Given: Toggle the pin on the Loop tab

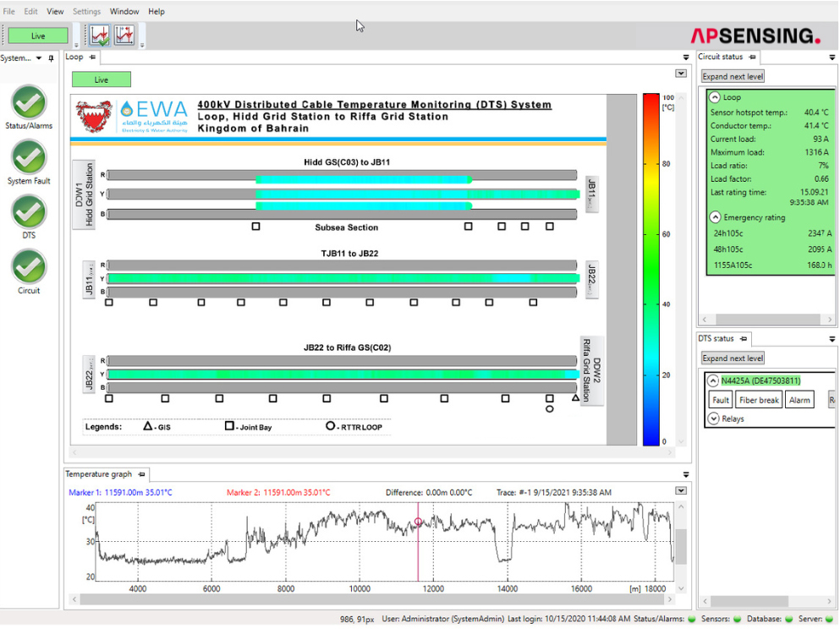Looking at the screenshot, I should click(91, 57).
